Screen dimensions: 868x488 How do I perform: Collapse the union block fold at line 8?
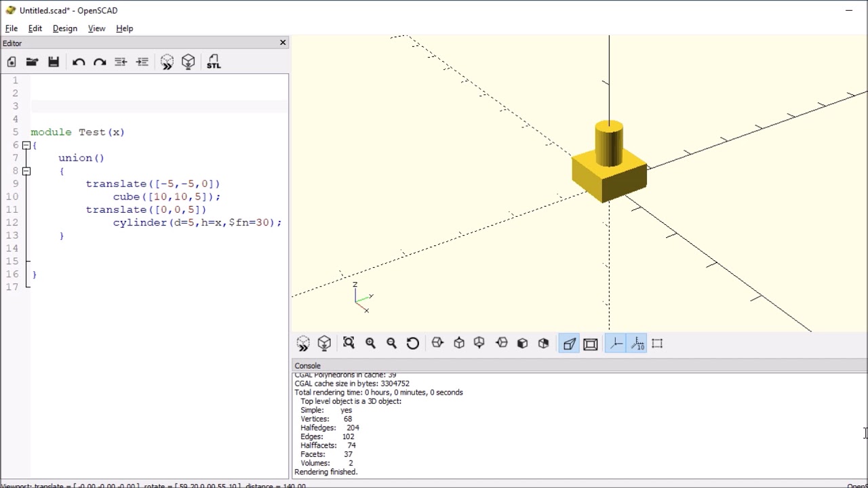[x=26, y=171]
